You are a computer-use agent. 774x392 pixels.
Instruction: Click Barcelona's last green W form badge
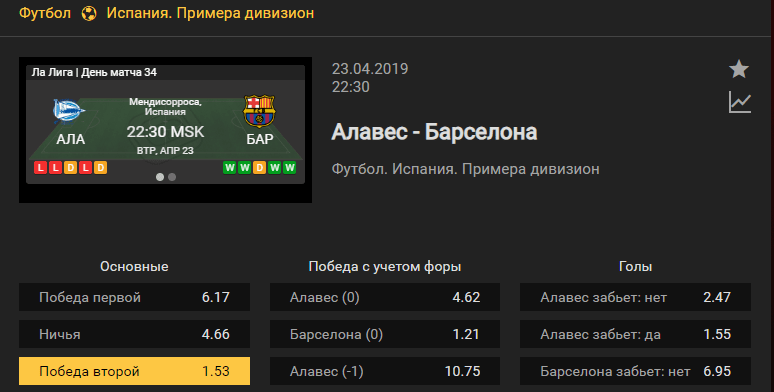[290, 167]
